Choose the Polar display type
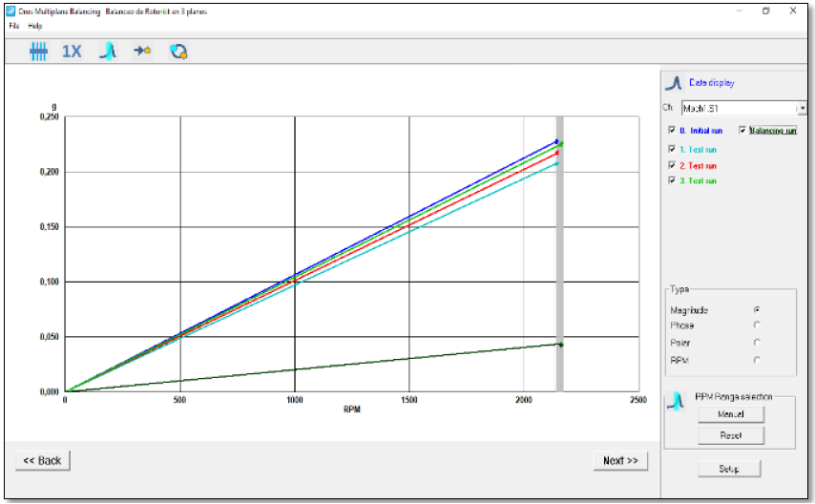Screen dimensions: 815x504 [757, 343]
